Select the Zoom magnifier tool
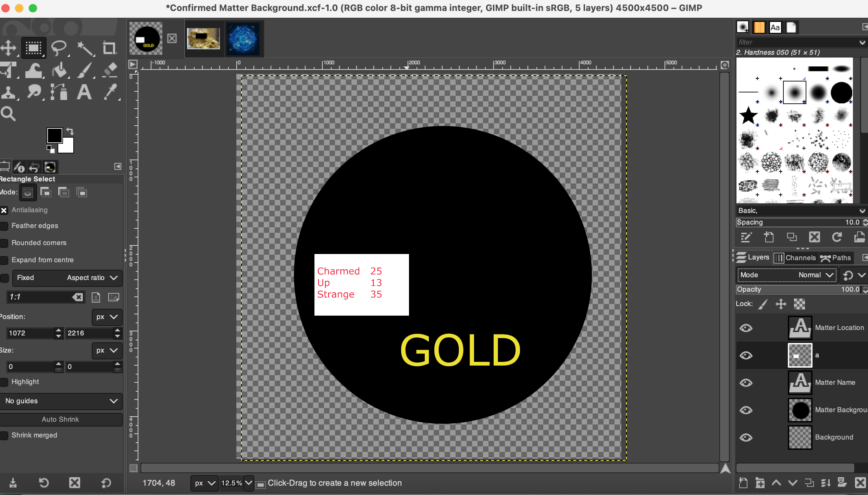Image resolution: width=868 pixels, height=495 pixels. point(8,114)
